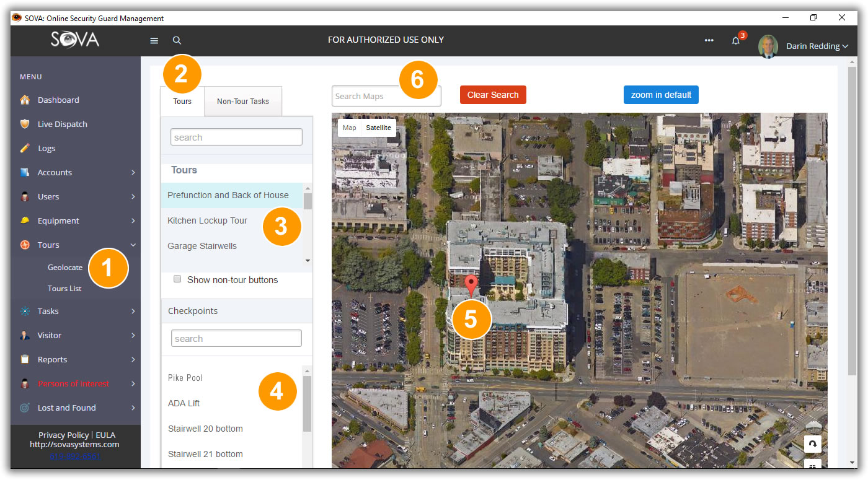Open Live Dispatch menu item
Image resolution: width=868 pixels, height=480 pixels.
point(63,124)
